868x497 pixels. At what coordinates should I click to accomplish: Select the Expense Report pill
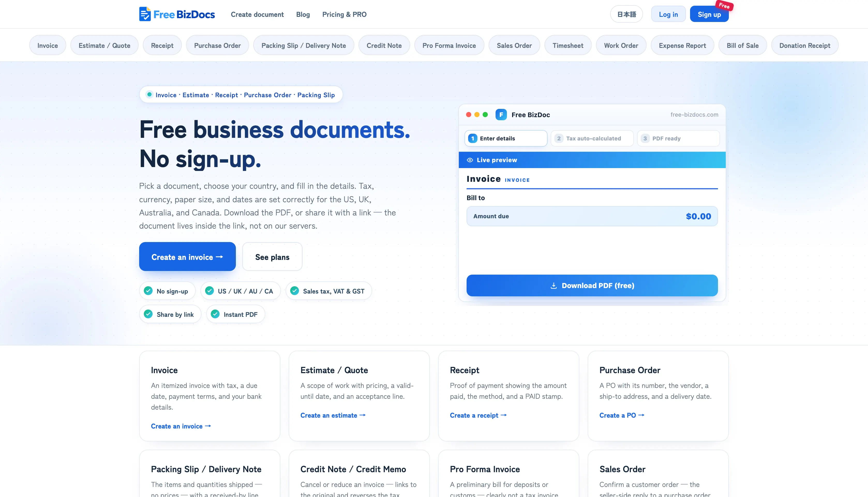pyautogui.click(x=682, y=46)
